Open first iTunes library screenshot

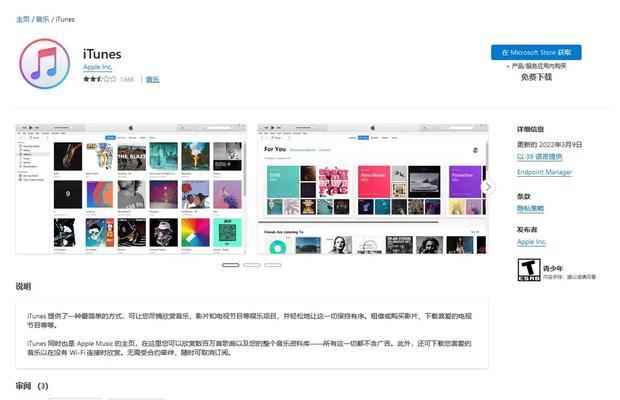[131, 189]
